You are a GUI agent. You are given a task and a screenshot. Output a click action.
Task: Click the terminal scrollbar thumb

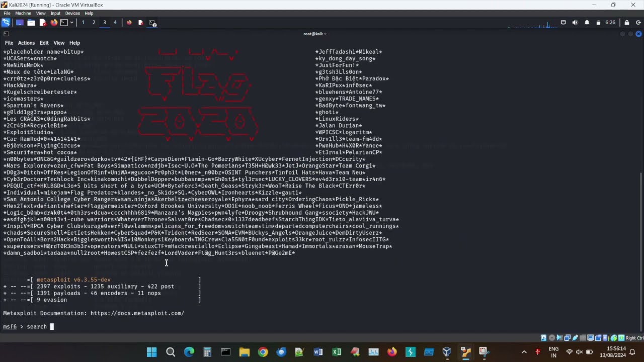click(x=641, y=253)
